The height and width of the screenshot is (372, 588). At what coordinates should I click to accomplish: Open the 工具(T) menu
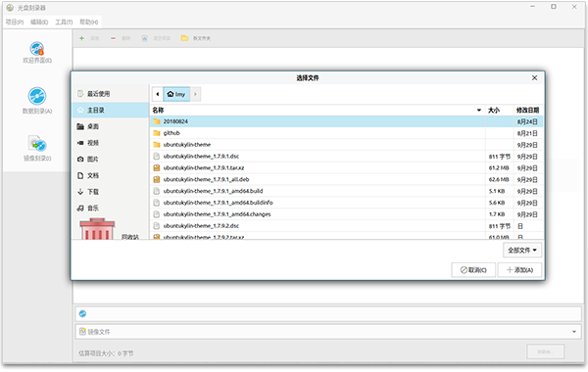point(64,23)
